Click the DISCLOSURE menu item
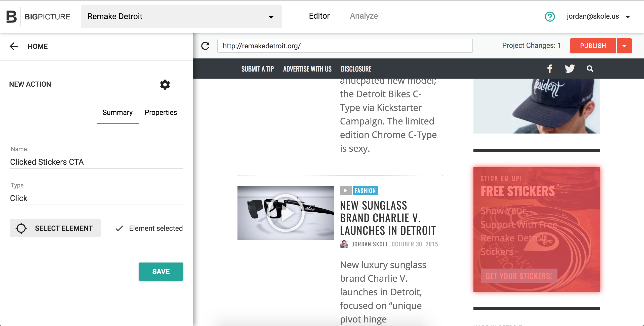This screenshot has height=326, width=644. coord(356,69)
